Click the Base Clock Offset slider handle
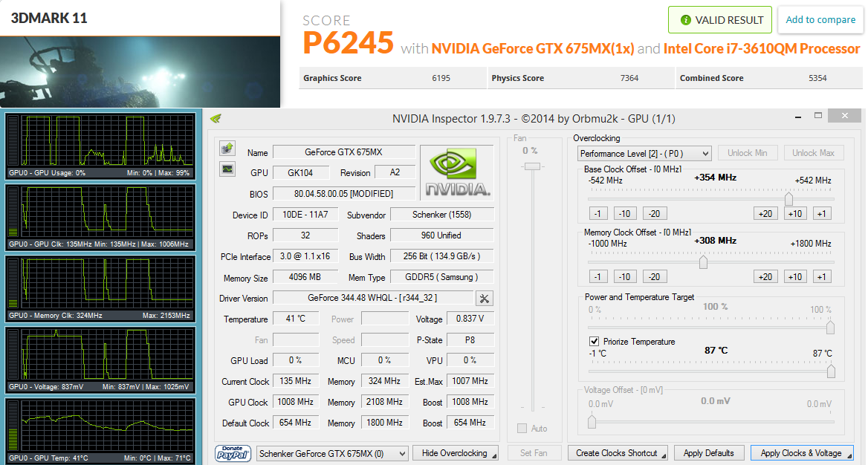The width and height of the screenshot is (868, 465). pos(788,198)
